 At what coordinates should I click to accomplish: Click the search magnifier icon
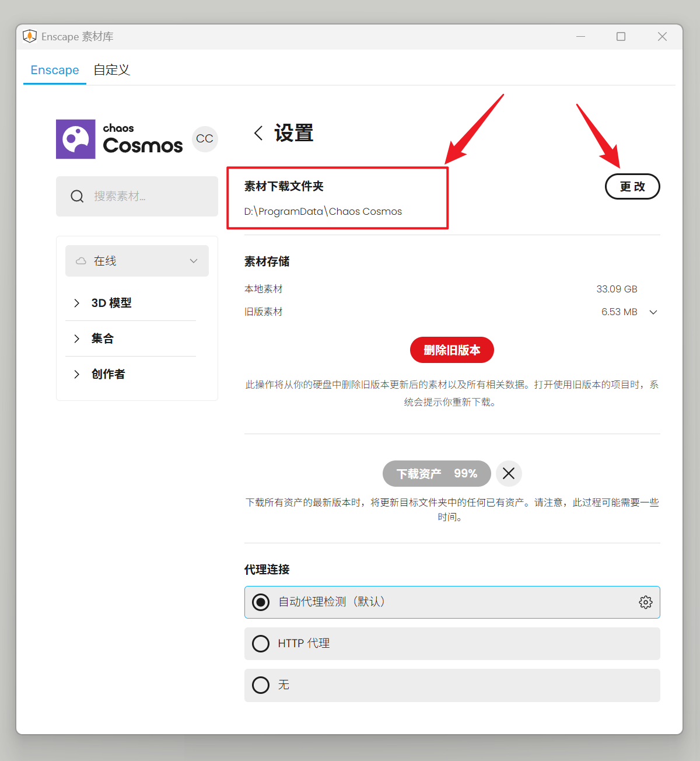[77, 196]
